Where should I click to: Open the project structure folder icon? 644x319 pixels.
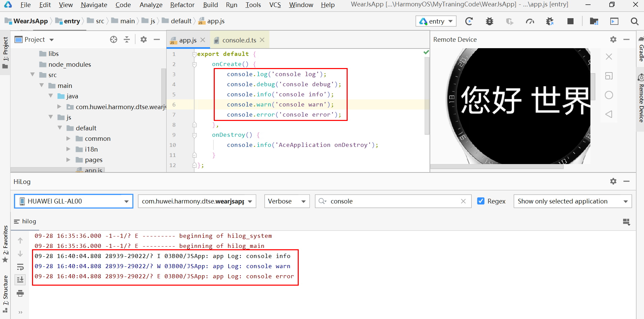point(594,21)
